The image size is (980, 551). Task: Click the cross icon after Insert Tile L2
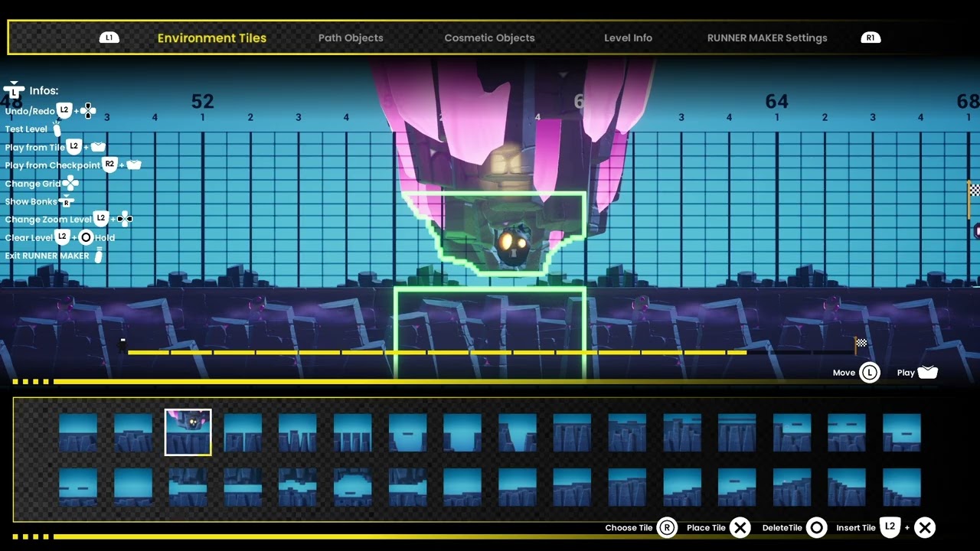[925, 527]
